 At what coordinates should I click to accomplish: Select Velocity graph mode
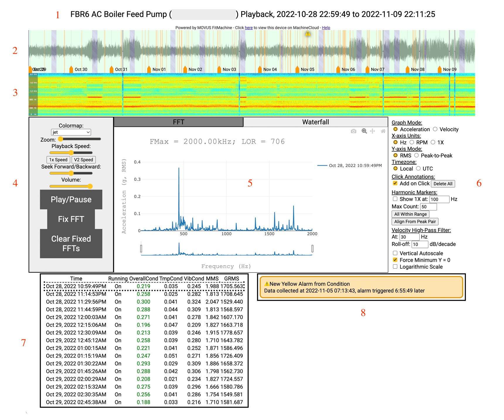point(435,129)
